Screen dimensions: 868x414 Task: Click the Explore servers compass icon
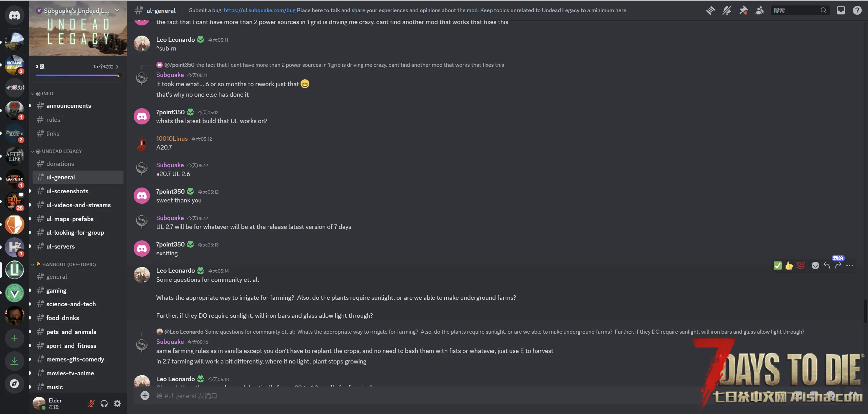click(x=15, y=384)
